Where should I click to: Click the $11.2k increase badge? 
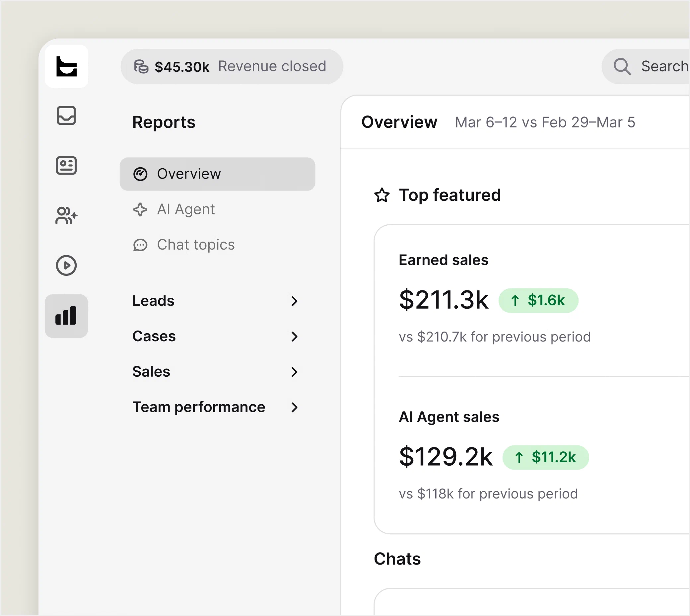coord(546,458)
